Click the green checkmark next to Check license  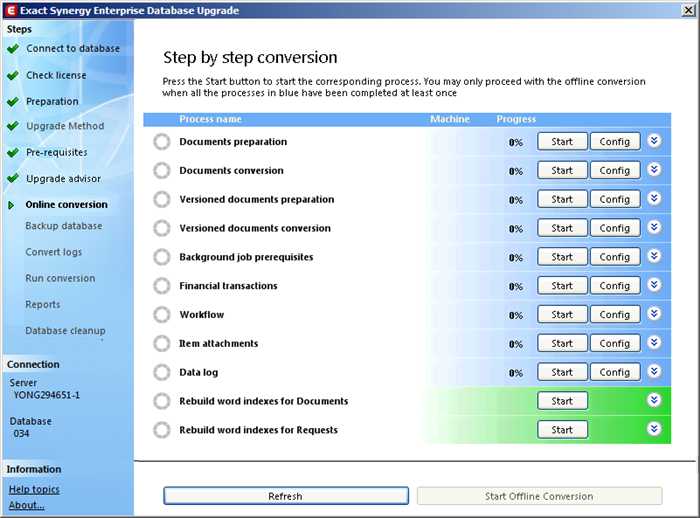click(13, 75)
